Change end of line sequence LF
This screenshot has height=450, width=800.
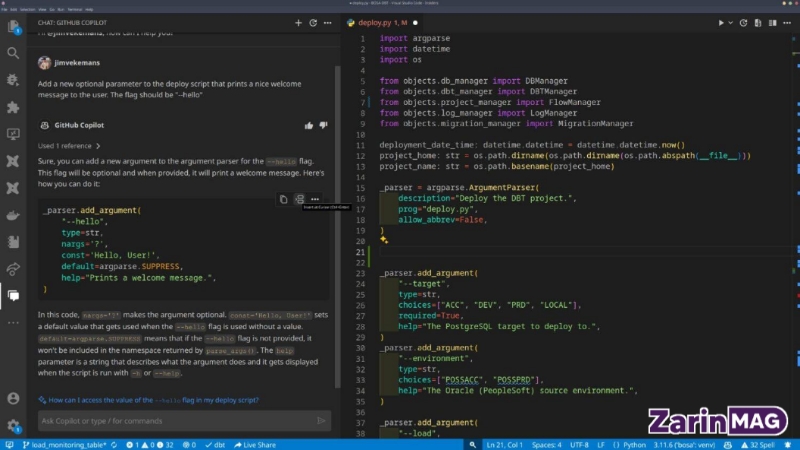pos(601,445)
